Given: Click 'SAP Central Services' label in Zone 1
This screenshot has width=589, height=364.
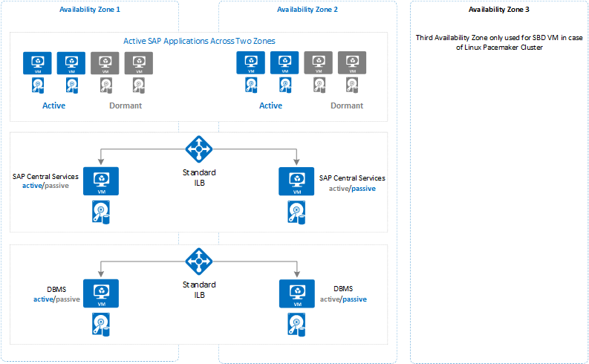Looking at the screenshot, I should (45, 177).
